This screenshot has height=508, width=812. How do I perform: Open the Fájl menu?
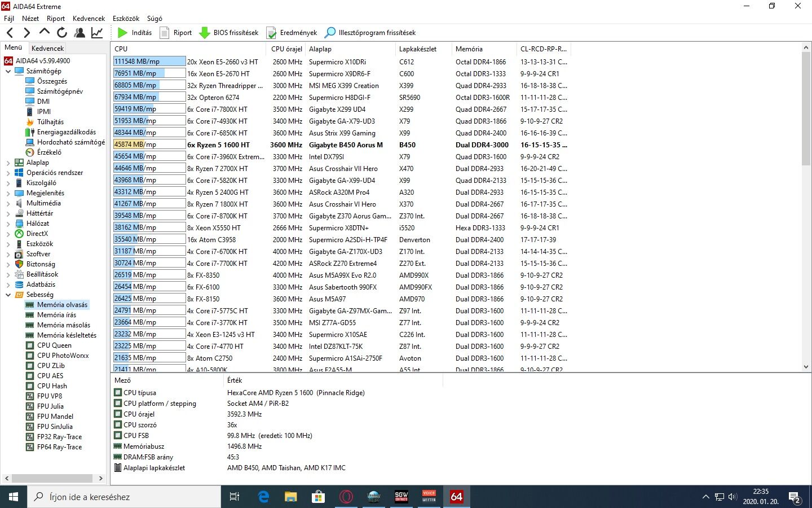pyautogui.click(x=9, y=19)
